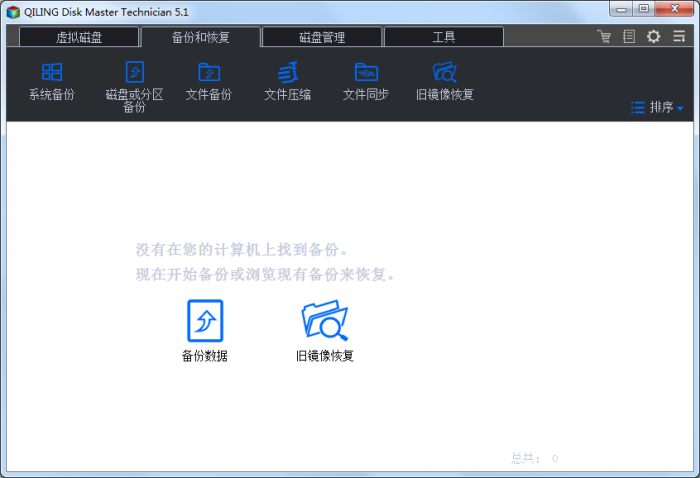Select the 备份和恢复 tab

[200, 37]
